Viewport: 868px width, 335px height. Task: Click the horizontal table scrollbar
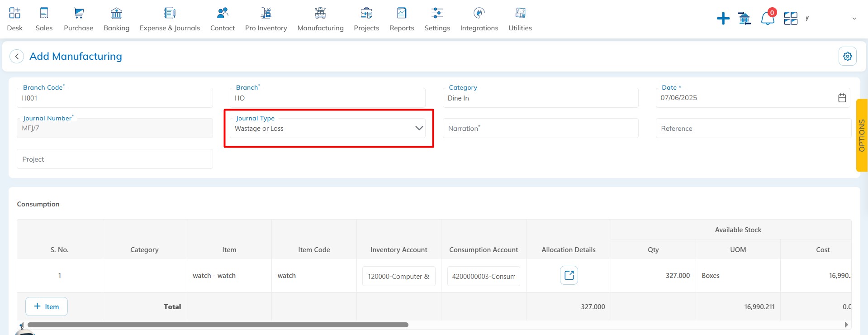tap(218, 325)
